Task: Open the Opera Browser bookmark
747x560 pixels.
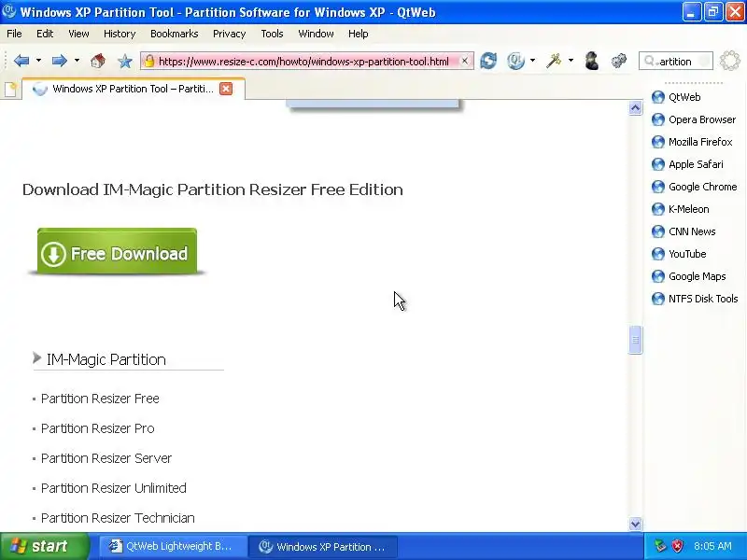Action: 694,119
